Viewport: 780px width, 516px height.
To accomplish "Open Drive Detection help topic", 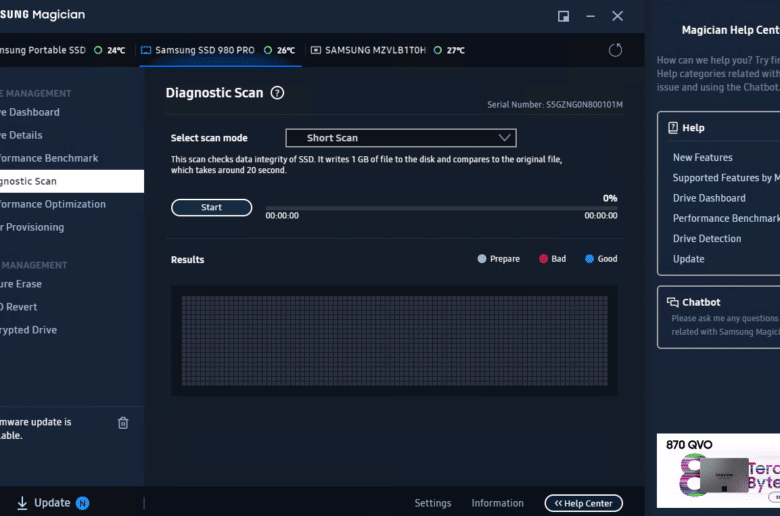I will 707,239.
